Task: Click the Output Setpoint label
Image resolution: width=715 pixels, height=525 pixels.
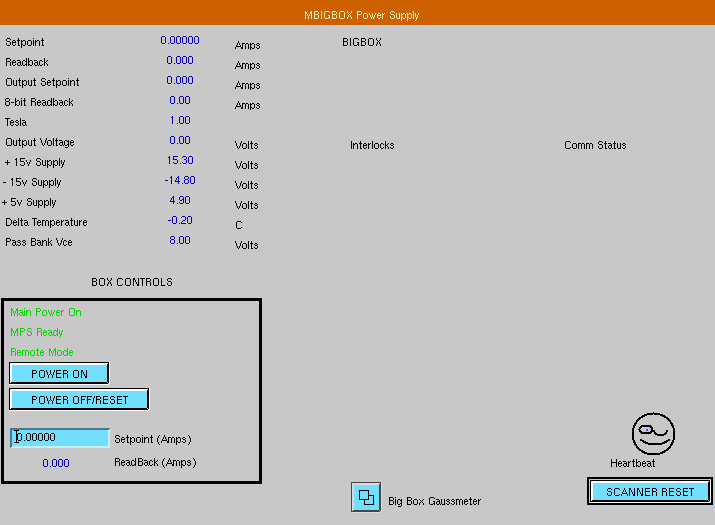Action: 42,83
